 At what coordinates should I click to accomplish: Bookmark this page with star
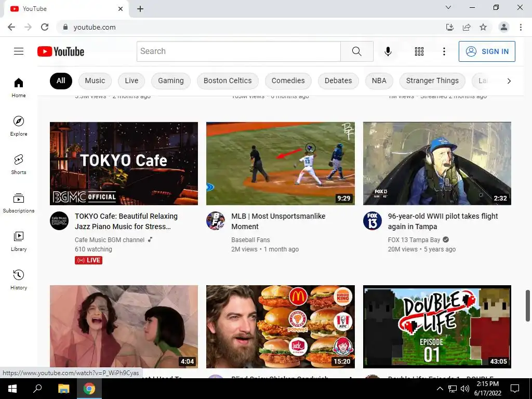click(483, 27)
